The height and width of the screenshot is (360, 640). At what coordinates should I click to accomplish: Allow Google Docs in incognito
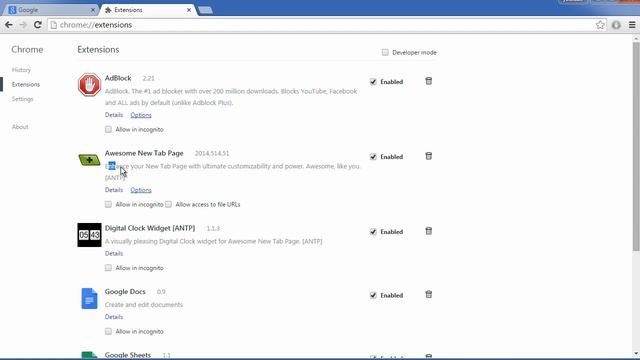point(108,331)
